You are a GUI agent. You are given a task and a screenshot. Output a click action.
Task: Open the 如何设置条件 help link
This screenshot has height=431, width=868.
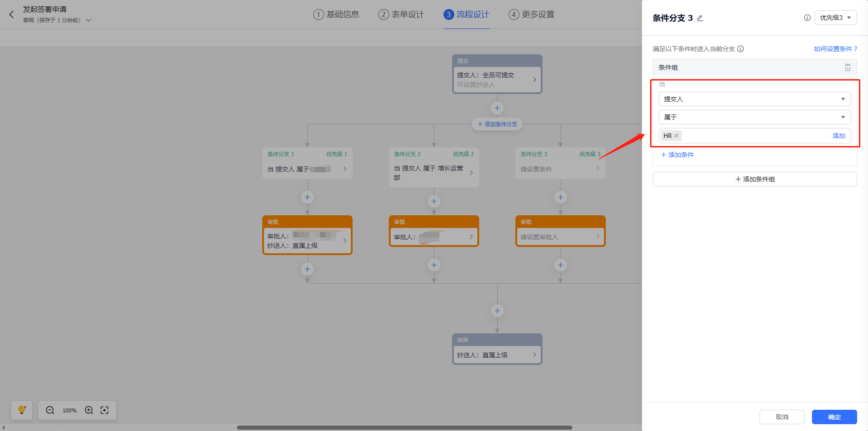(x=835, y=49)
